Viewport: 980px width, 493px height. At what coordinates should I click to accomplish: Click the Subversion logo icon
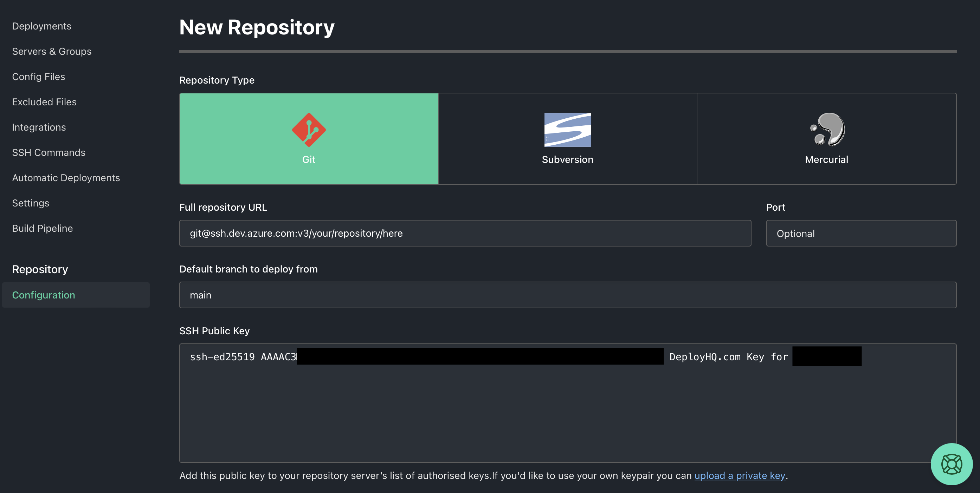pyautogui.click(x=567, y=130)
